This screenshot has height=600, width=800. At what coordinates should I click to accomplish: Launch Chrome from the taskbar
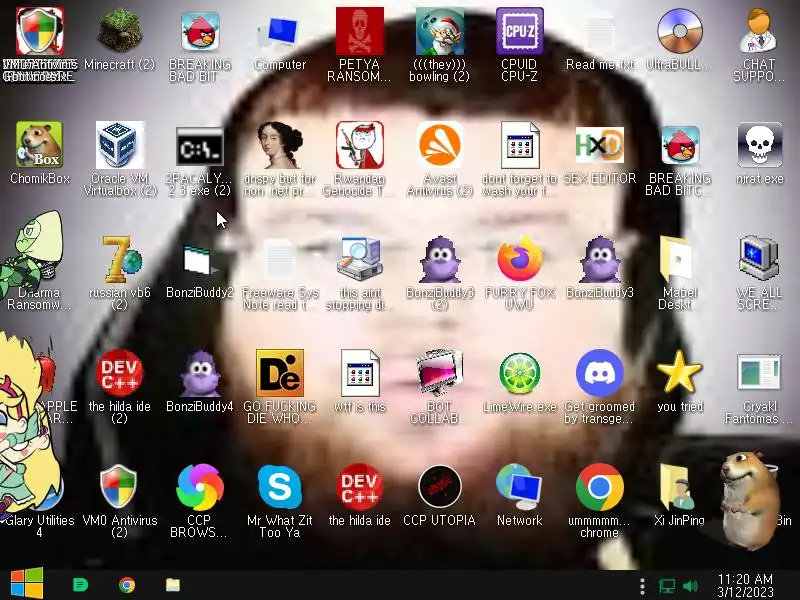(x=127, y=585)
